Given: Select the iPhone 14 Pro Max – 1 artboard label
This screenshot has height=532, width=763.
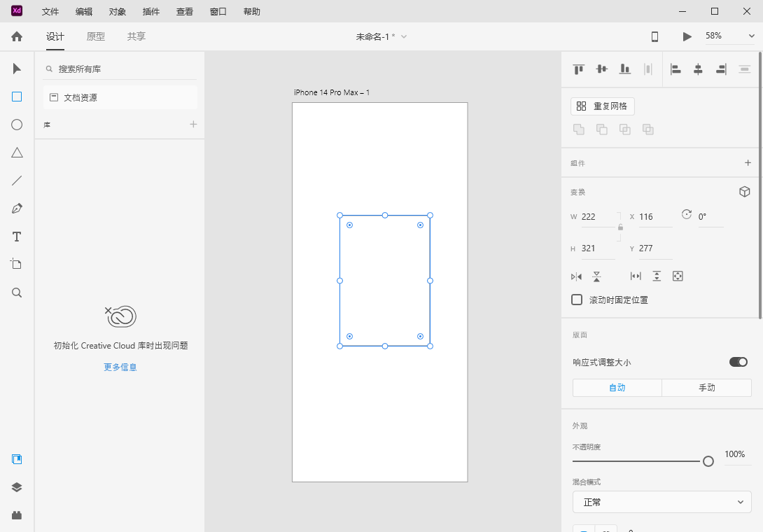Looking at the screenshot, I should pyautogui.click(x=331, y=92).
